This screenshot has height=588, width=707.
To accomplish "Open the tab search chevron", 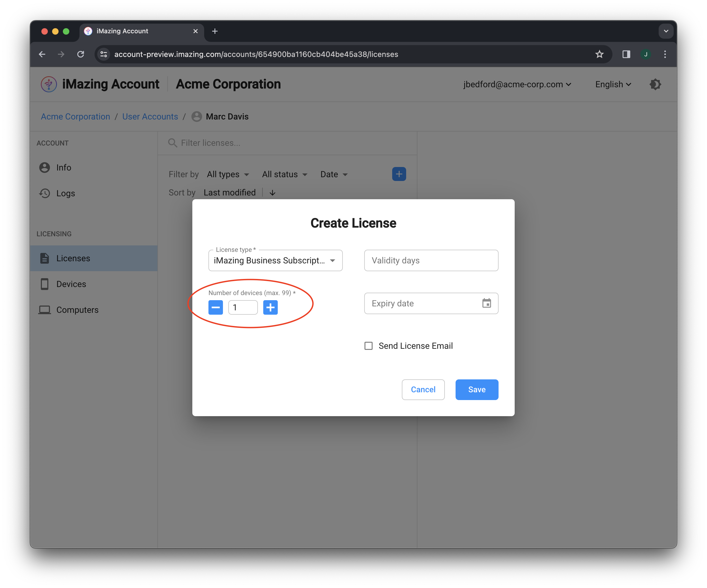I will pos(666,31).
